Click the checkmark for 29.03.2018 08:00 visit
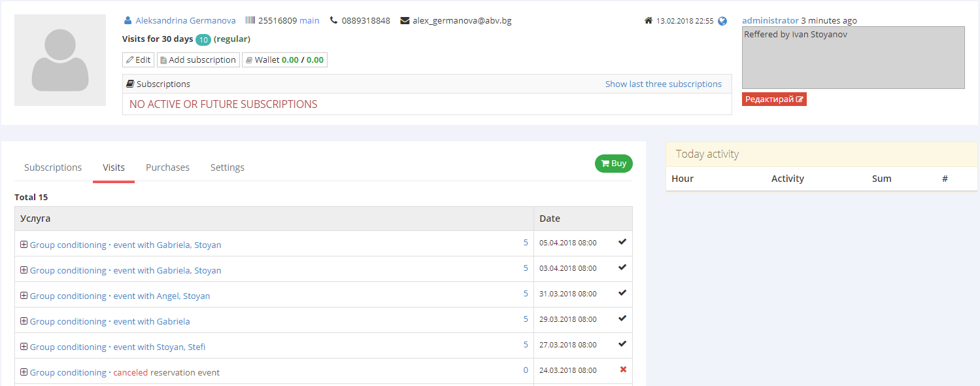 [622, 318]
